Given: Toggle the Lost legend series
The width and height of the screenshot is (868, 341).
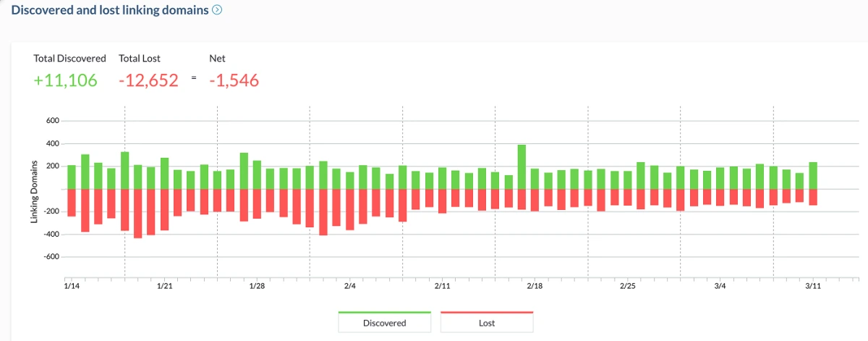Looking at the screenshot, I should pyautogui.click(x=487, y=322).
